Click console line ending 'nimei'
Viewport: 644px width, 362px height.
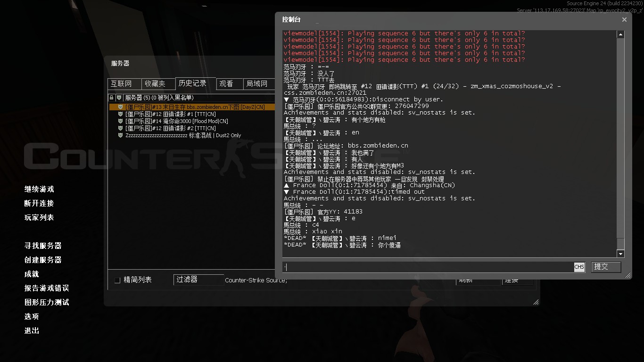tap(340, 238)
